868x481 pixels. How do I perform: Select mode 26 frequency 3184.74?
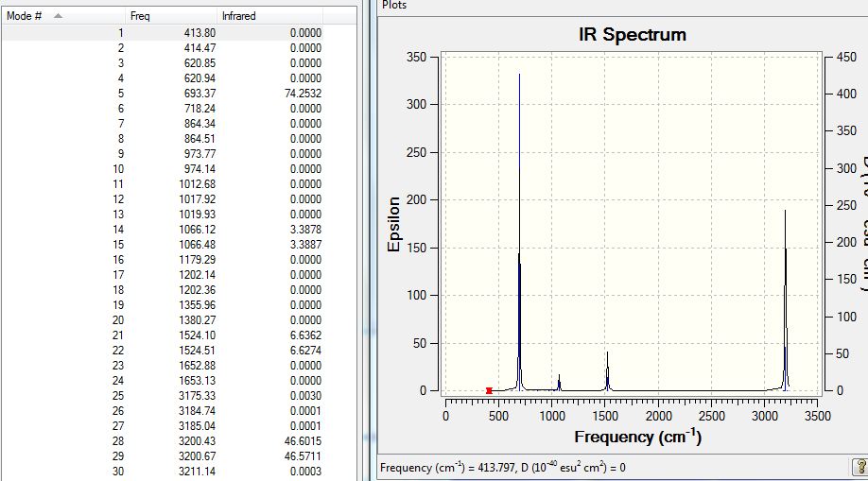[x=197, y=411]
